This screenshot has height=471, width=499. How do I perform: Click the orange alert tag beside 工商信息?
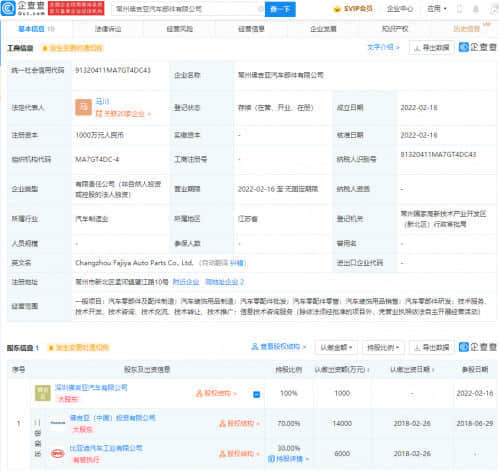[x=73, y=48]
